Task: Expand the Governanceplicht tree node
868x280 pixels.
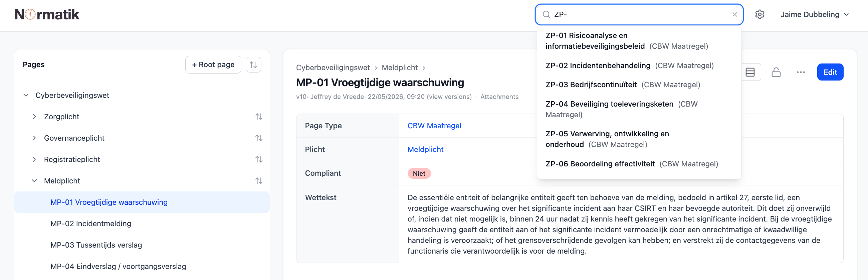Action: 34,138
